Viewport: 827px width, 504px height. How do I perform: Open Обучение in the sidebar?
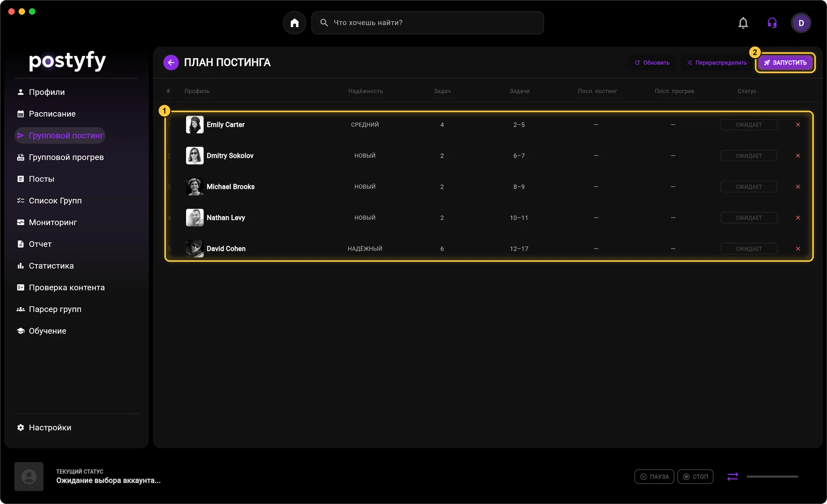point(41,331)
